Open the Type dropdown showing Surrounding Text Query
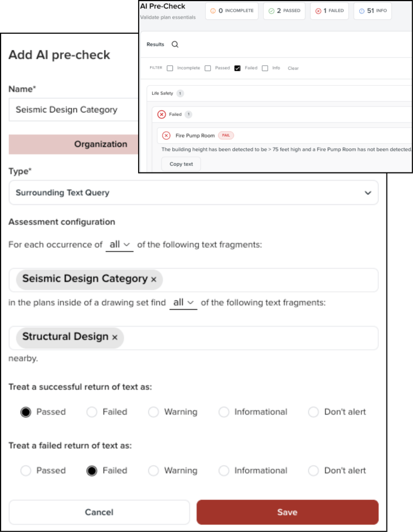Screen dimensions: 413x532 [x=193, y=193]
